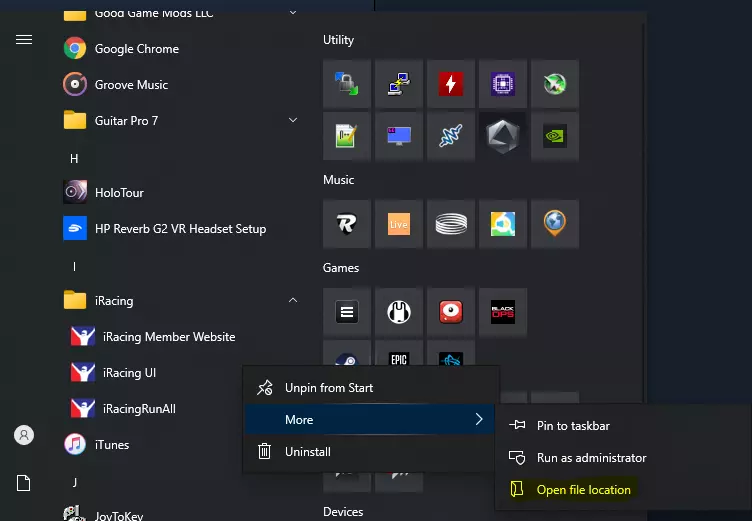Open the white coiled rings tile
752x521 pixels.
tap(451, 224)
